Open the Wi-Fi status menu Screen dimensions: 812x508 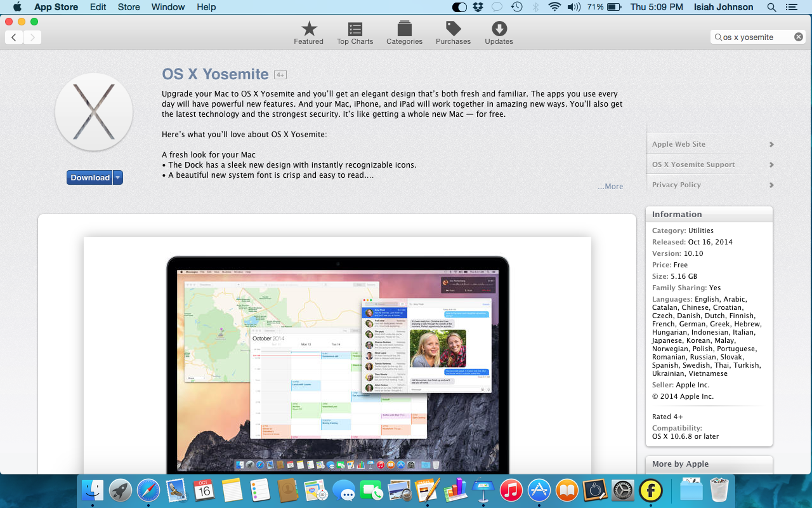pos(554,7)
